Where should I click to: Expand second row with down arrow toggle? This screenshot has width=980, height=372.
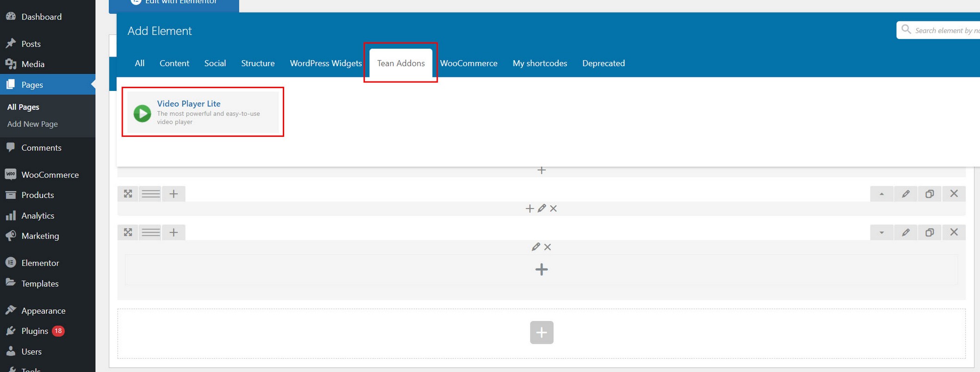tap(882, 232)
